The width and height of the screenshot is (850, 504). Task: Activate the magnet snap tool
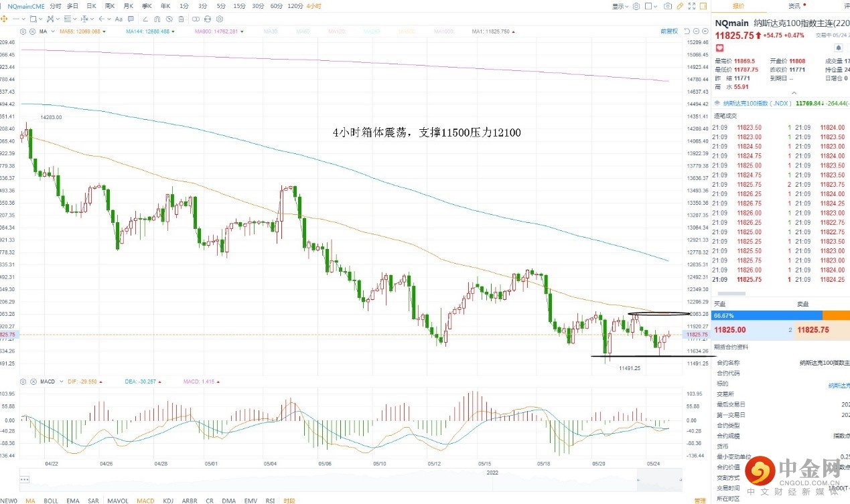coord(157,19)
